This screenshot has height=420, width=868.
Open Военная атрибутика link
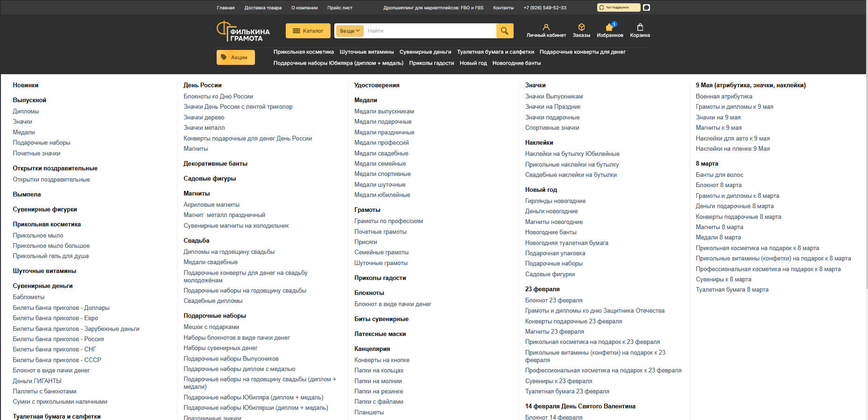point(724,97)
